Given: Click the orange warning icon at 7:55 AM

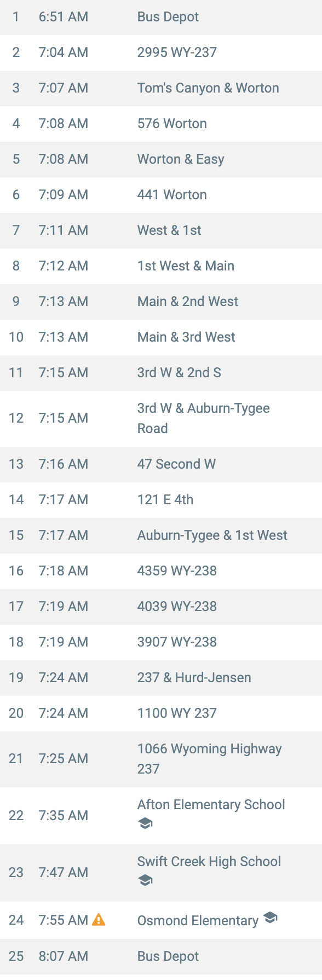Looking at the screenshot, I should (x=99, y=920).
